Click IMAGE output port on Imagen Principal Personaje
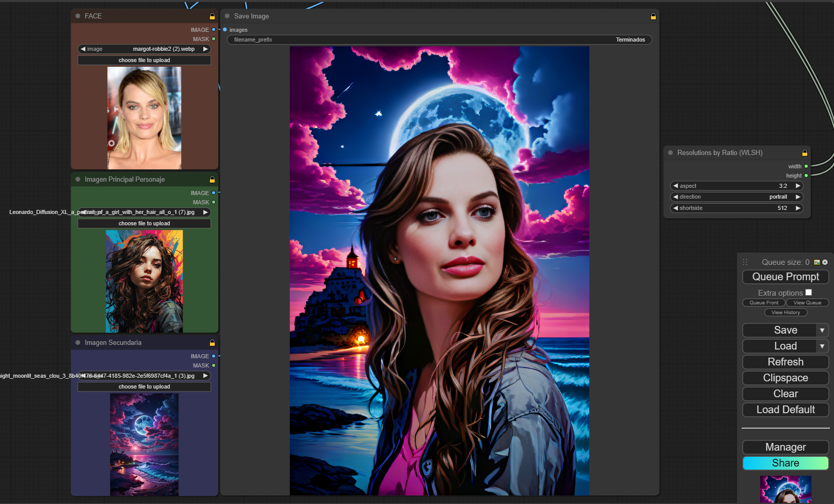834x504 pixels. (x=214, y=193)
